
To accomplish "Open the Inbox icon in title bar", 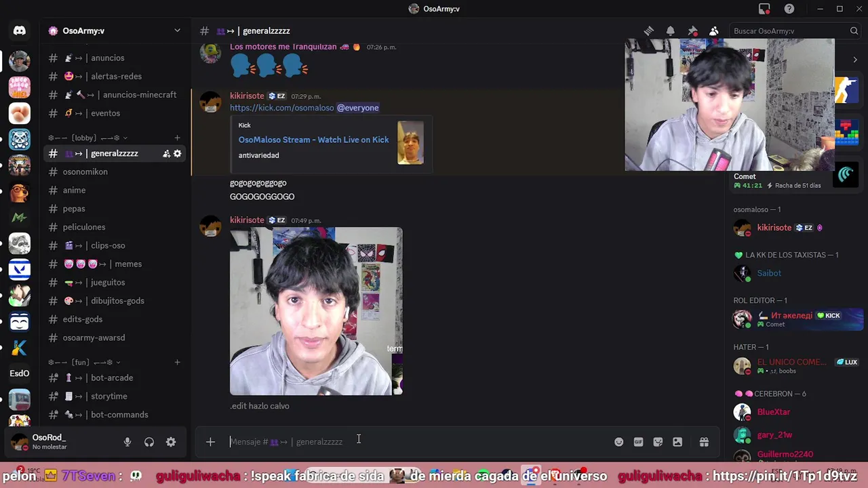I will click(x=764, y=9).
